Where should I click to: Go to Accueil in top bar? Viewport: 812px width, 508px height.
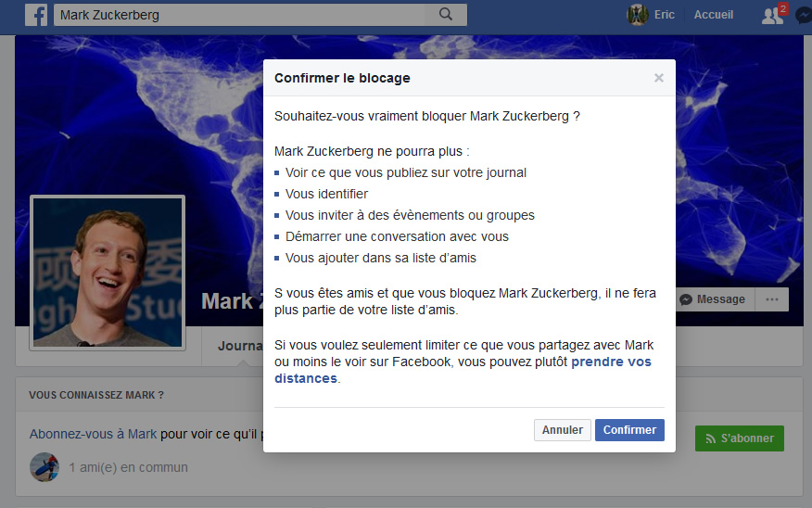[713, 15]
